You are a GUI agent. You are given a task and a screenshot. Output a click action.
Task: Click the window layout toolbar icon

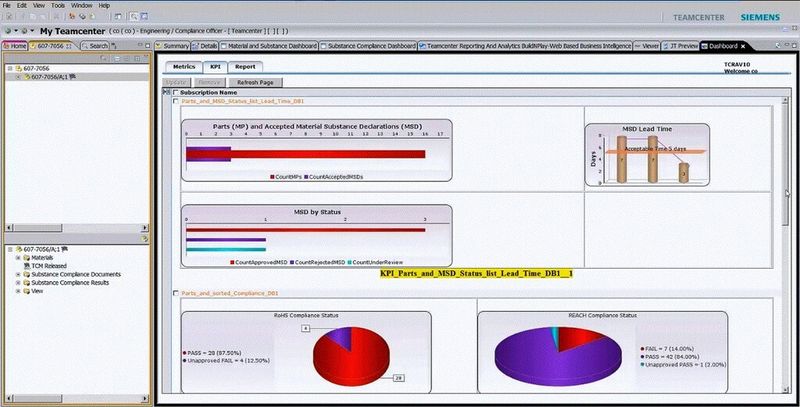[118, 17]
